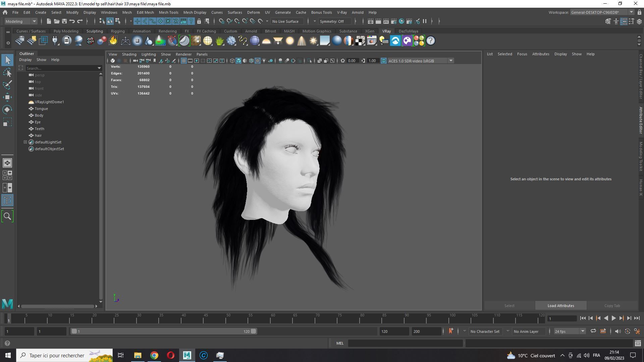Open the viewport Shading menu
This screenshot has width=644, height=362.
[x=129, y=54]
